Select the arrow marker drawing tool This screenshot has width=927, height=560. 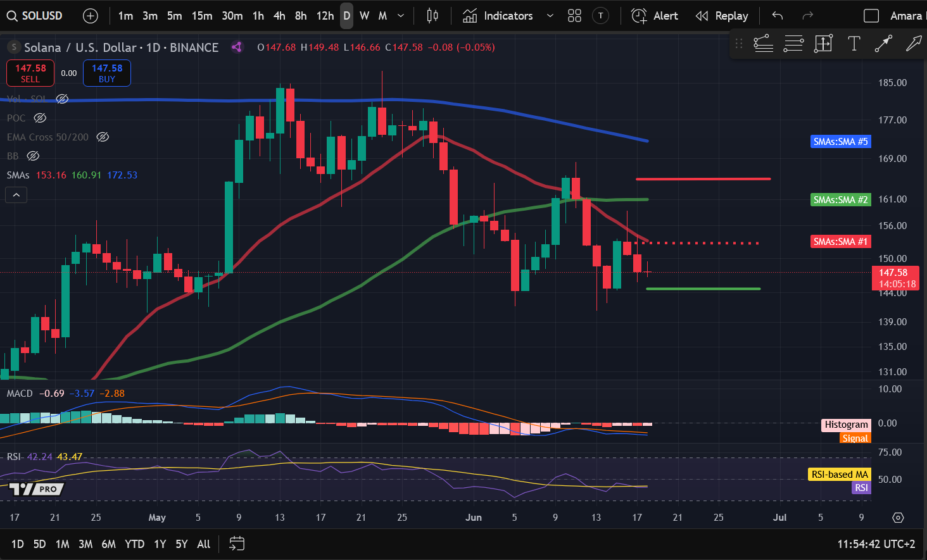(x=883, y=44)
